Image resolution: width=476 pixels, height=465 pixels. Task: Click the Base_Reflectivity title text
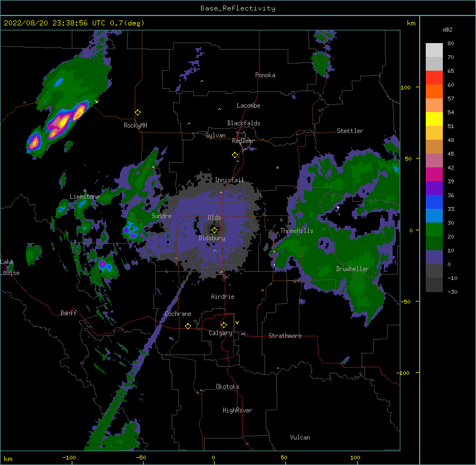[x=238, y=8]
